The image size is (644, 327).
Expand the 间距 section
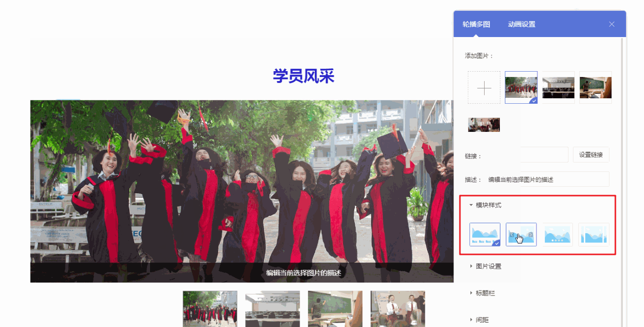[482, 320]
